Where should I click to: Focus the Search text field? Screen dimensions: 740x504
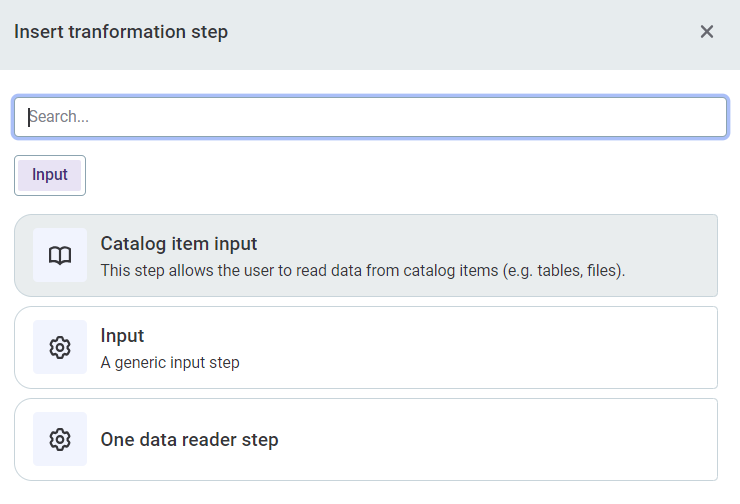point(370,116)
